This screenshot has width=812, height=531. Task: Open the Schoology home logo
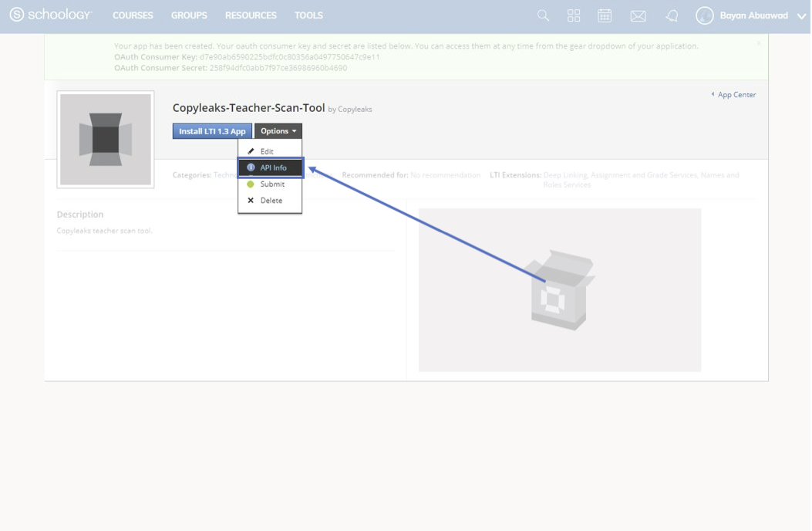[x=50, y=15]
